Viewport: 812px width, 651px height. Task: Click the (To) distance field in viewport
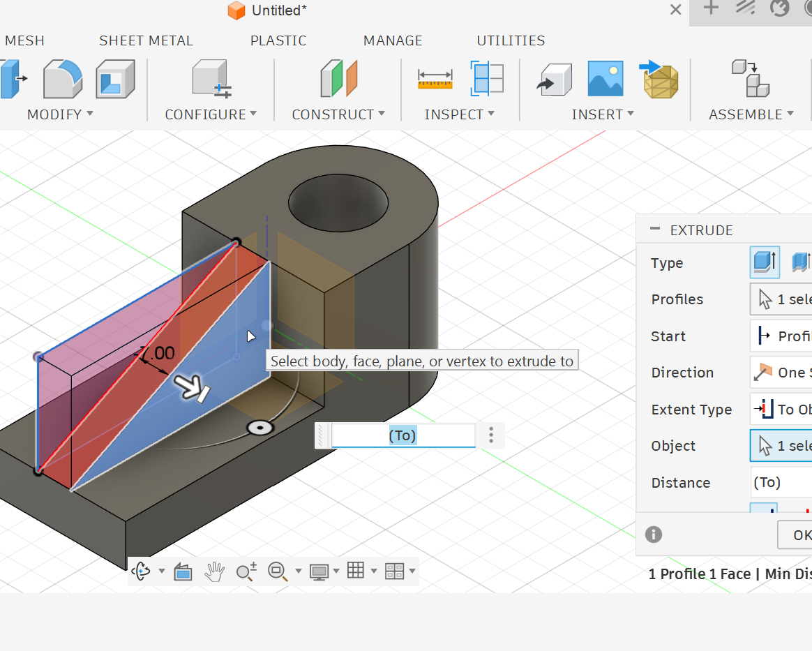click(403, 435)
